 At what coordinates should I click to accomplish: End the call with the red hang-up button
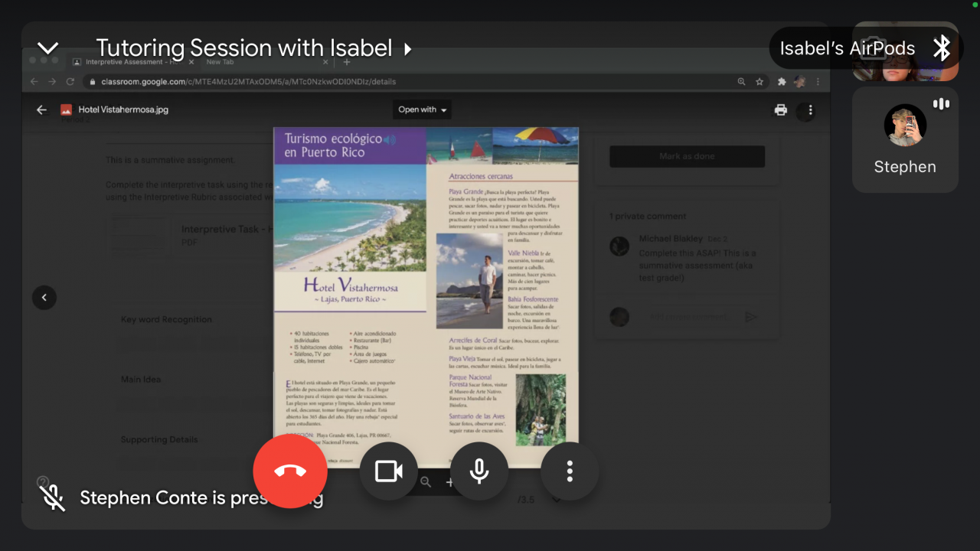pos(290,471)
